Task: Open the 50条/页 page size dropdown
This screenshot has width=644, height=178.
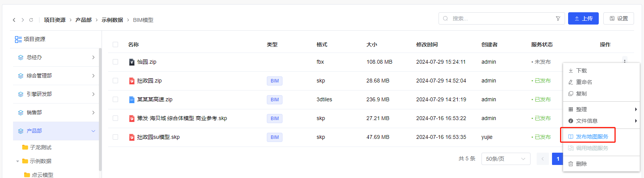Action: tap(505, 159)
